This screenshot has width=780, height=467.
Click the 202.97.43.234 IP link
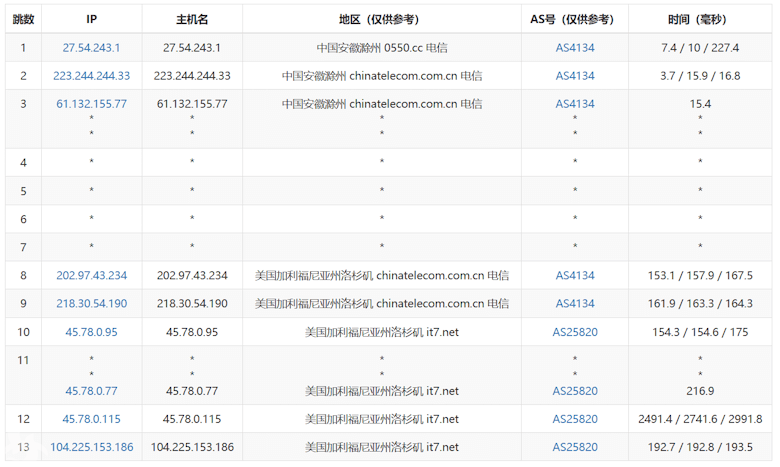(x=91, y=275)
